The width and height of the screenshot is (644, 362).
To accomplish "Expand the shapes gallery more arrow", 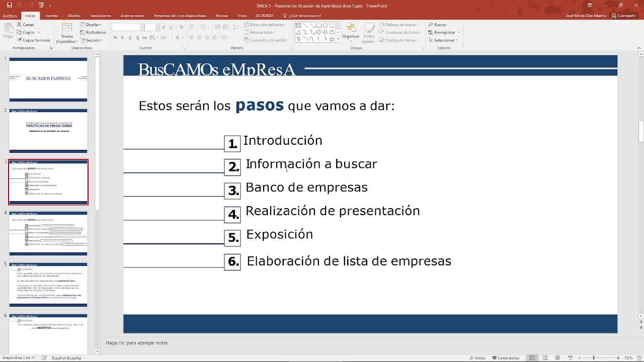I will click(x=338, y=39).
